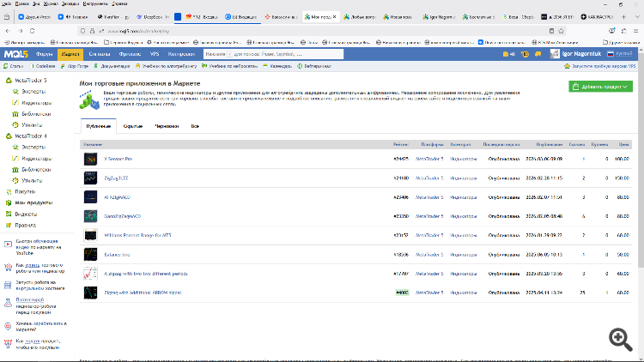Open Правила in the sidebar
The width and height of the screenshot is (644, 362).
tap(25, 226)
